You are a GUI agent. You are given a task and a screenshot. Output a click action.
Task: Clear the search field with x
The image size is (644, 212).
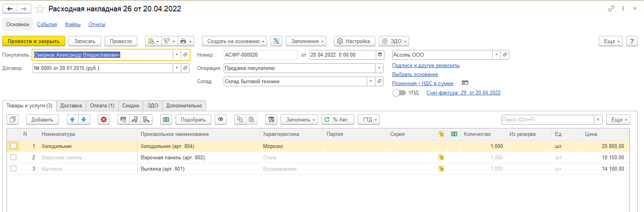pyautogui.click(x=598, y=119)
